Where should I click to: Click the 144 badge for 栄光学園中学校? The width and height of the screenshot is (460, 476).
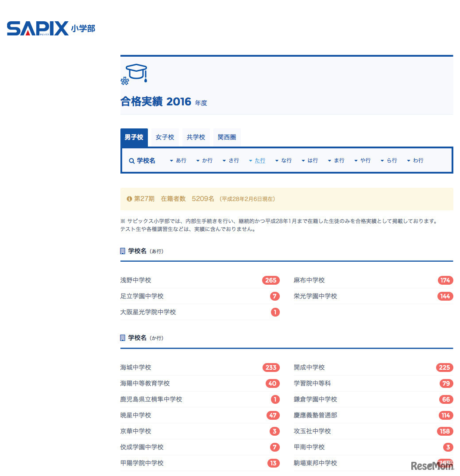tap(445, 296)
